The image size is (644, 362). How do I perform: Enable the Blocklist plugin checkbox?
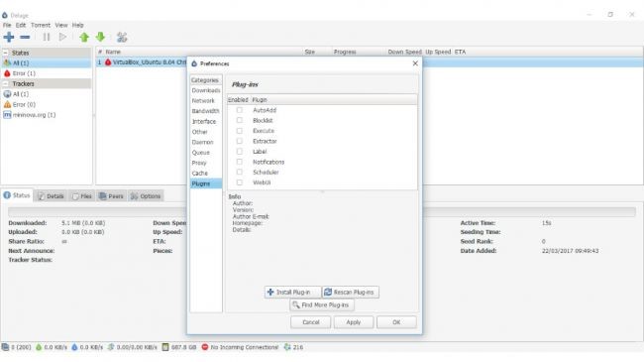[240, 120]
